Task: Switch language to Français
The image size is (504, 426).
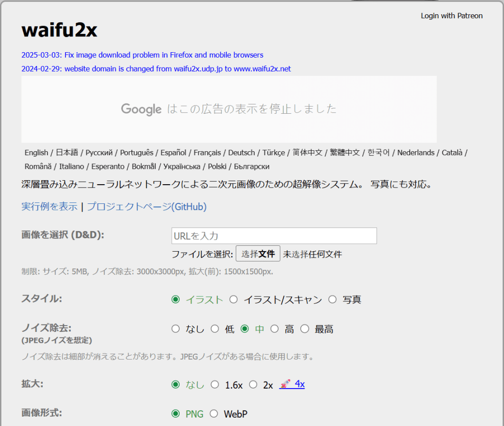Action: click(x=207, y=153)
